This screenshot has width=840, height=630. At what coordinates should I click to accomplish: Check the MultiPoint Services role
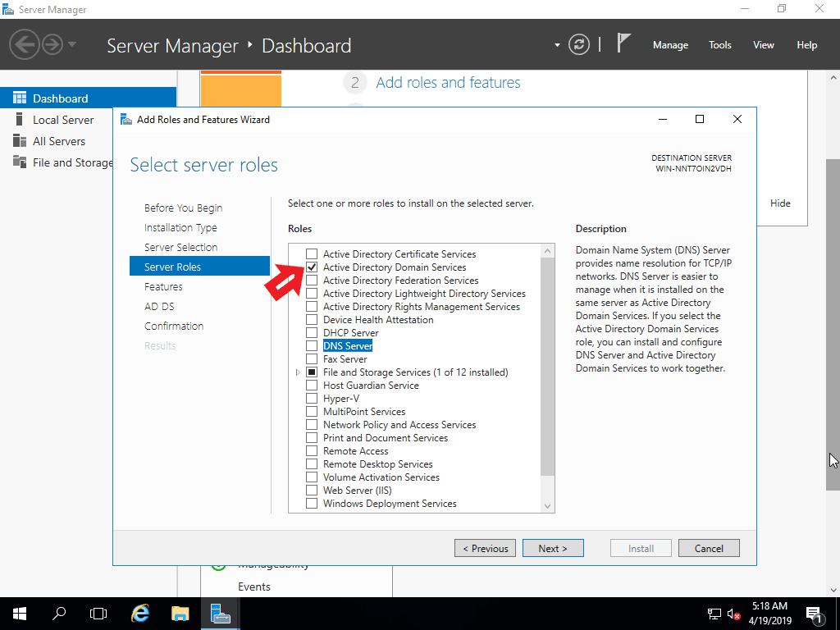click(312, 412)
